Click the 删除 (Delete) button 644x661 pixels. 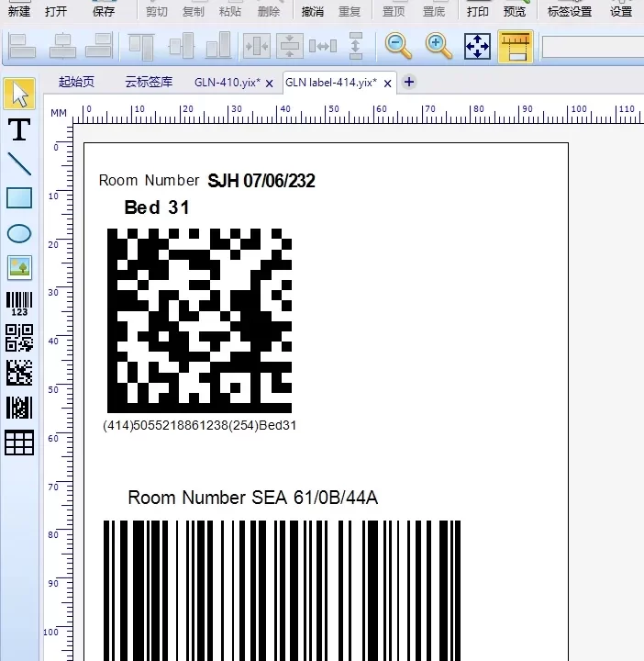click(269, 11)
